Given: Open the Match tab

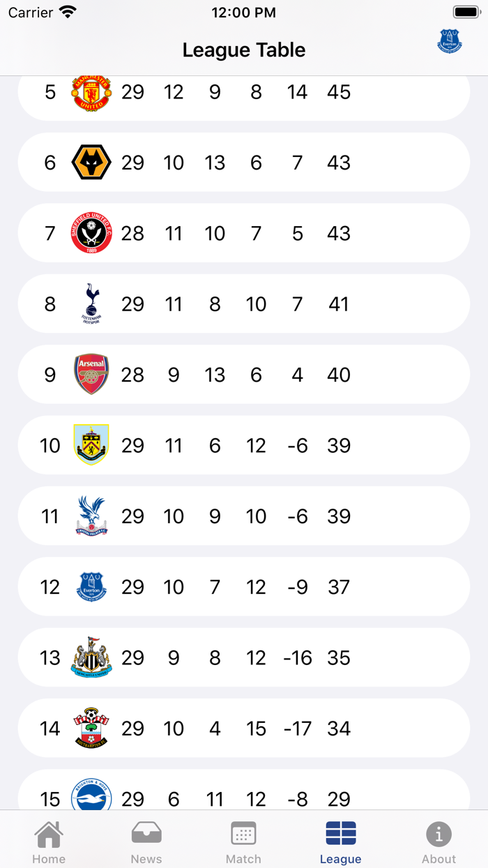Looking at the screenshot, I should coord(243,839).
